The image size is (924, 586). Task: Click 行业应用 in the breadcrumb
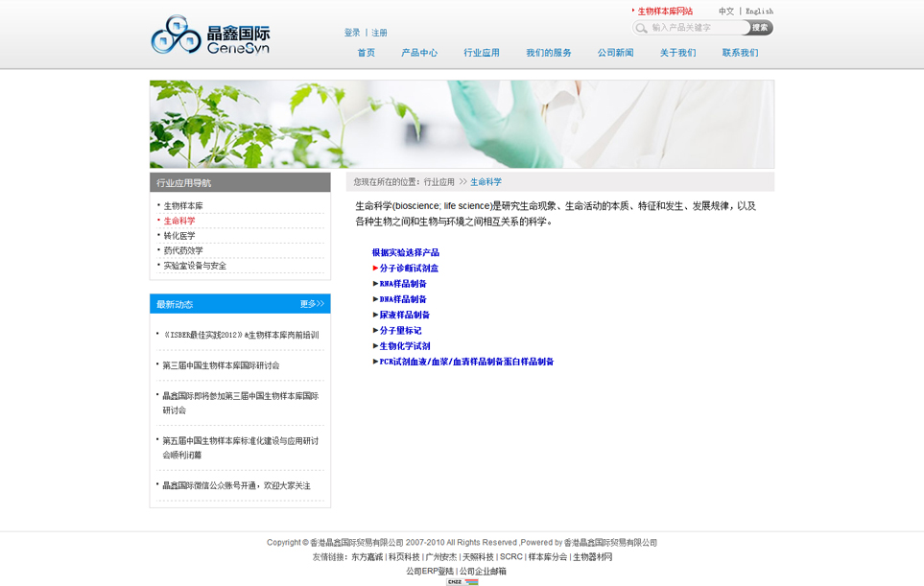[439, 182]
